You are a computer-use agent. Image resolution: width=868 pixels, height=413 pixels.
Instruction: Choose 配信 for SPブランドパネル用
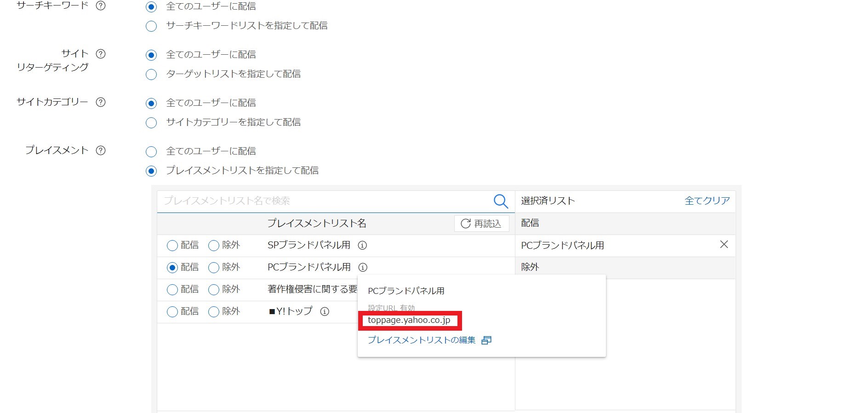pos(172,246)
